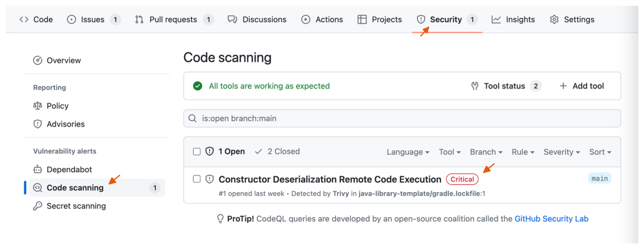This screenshot has height=249, width=644.
Task: Show the 2 Closed alerts
Action: pos(278,152)
